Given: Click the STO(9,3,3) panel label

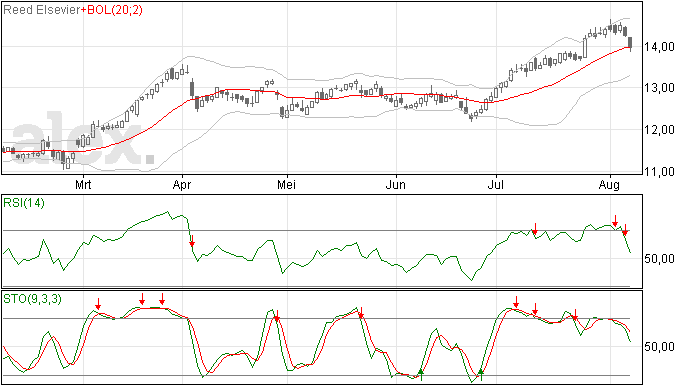Looking at the screenshot, I should (32, 299).
